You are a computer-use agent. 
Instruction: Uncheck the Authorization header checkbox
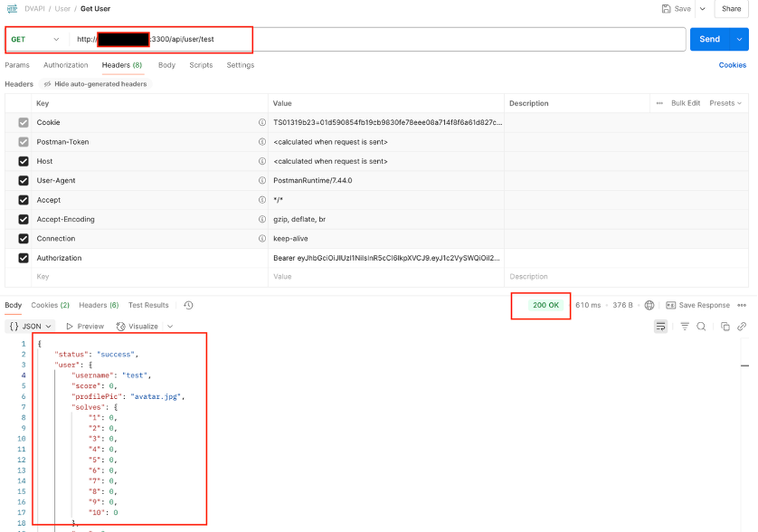pos(24,258)
